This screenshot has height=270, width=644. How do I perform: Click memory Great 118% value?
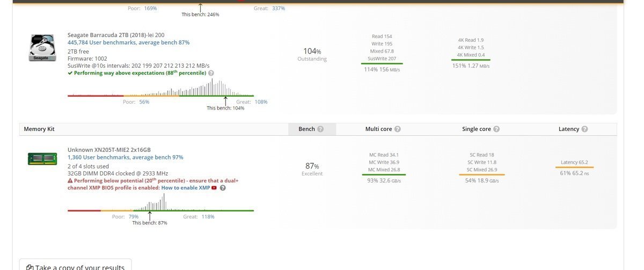coord(208,217)
